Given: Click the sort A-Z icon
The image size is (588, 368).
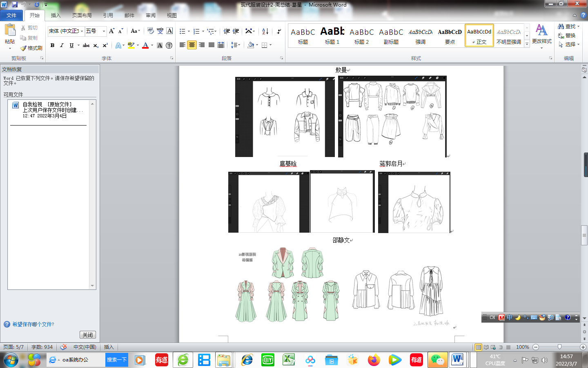Looking at the screenshot, I should (265, 31).
